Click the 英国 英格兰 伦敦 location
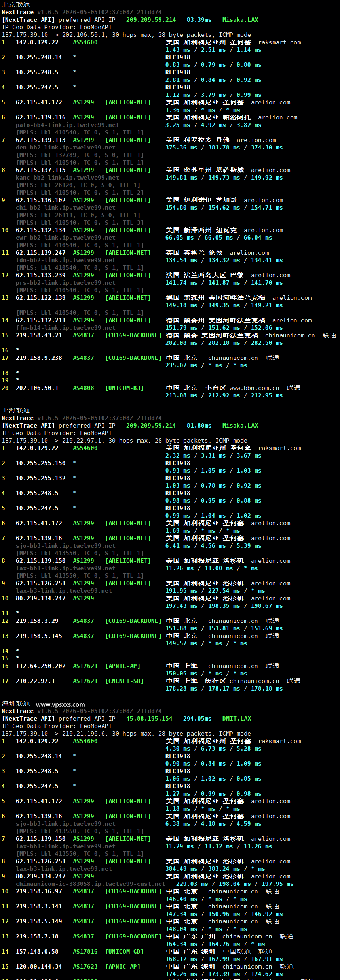 click(194, 253)
